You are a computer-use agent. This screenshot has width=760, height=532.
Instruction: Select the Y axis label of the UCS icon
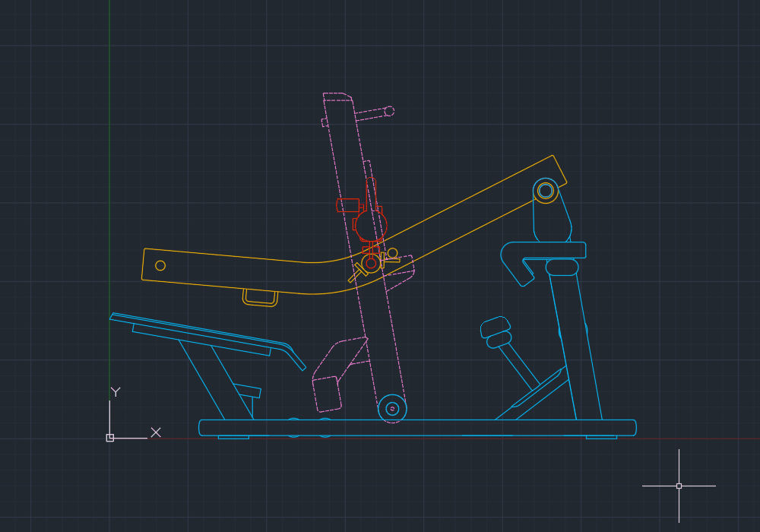click(115, 392)
